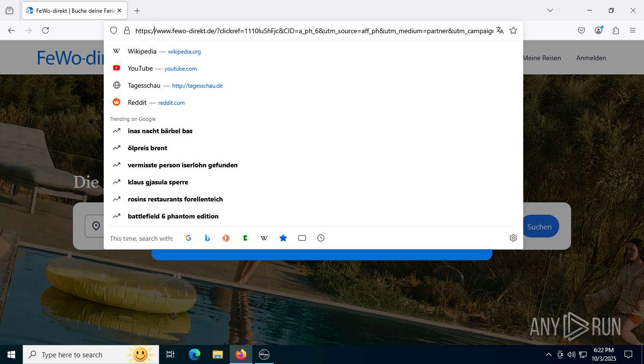Search open tabs this time
Screen dimensions: 644x364
coord(302,238)
